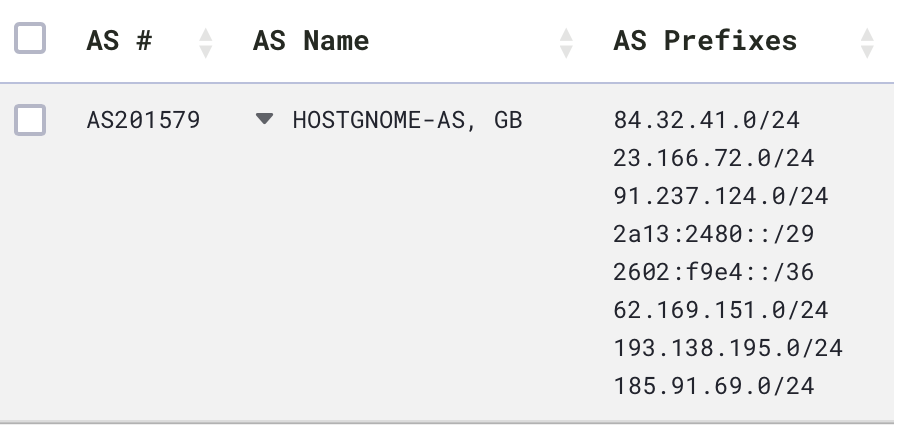Viewport: 922px width, 448px height.
Task: Check the box for row AS201579
Action: [x=30, y=121]
